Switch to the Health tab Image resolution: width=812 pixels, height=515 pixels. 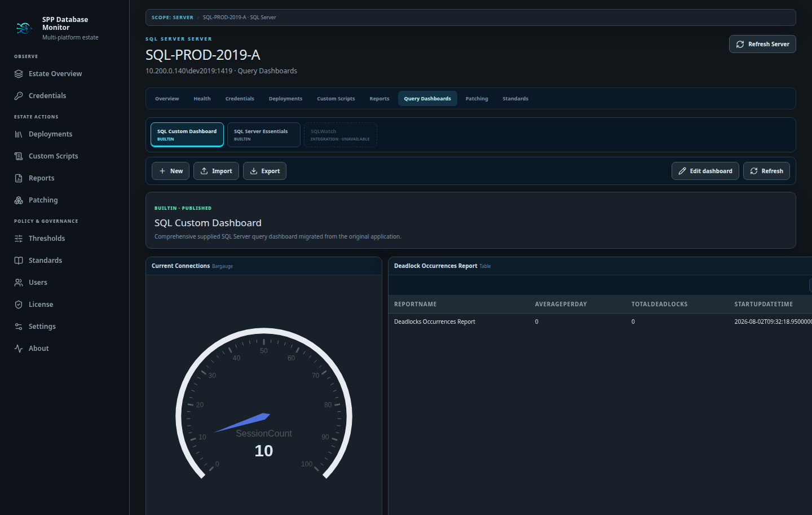pyautogui.click(x=202, y=99)
